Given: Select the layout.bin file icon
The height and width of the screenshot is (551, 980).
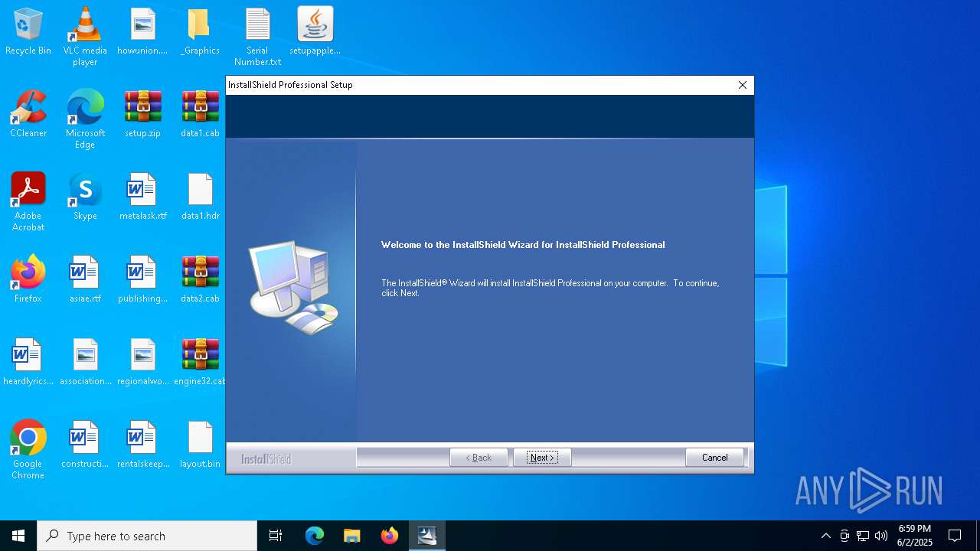Looking at the screenshot, I should click(x=200, y=445).
